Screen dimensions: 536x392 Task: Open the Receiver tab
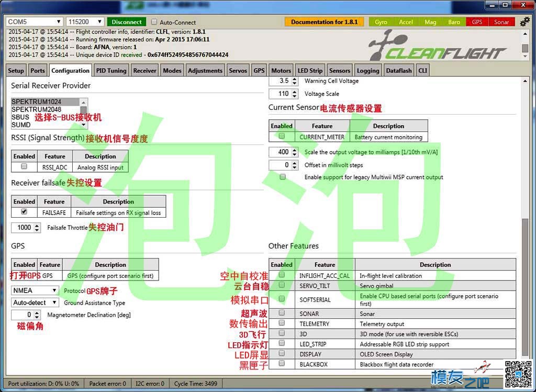click(144, 71)
